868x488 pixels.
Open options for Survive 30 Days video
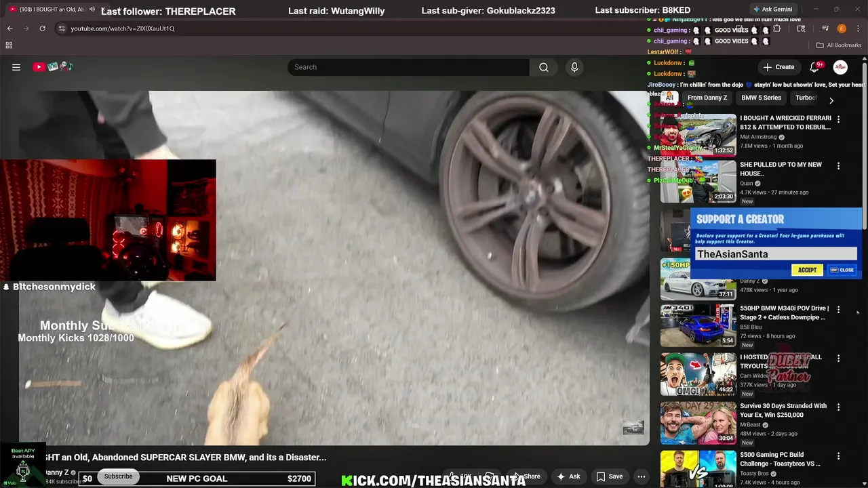click(838, 407)
